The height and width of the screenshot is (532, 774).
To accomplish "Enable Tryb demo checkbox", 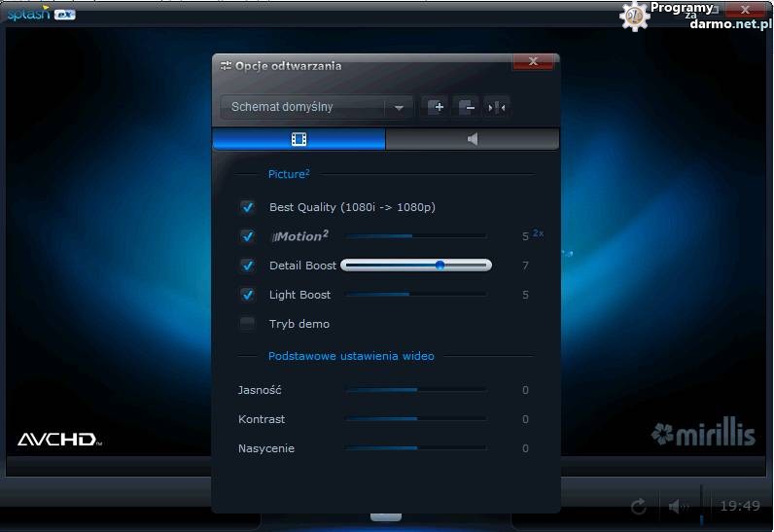I will [247, 324].
